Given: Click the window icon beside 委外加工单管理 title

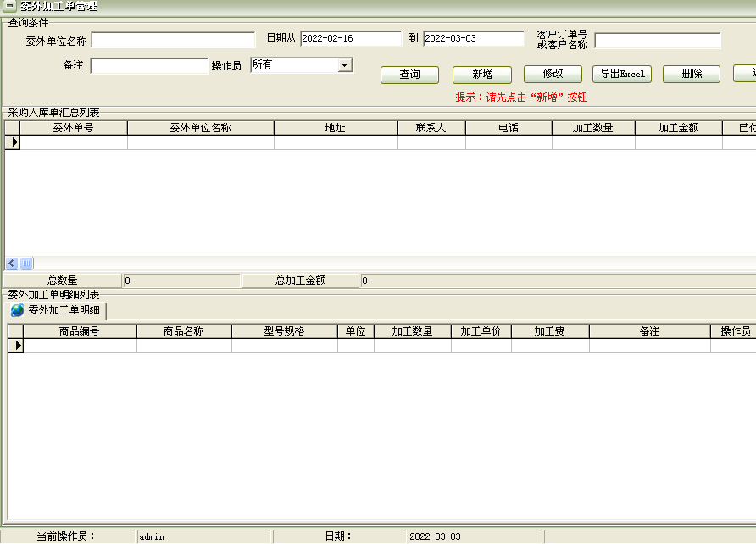Looking at the screenshot, I should point(9,6).
